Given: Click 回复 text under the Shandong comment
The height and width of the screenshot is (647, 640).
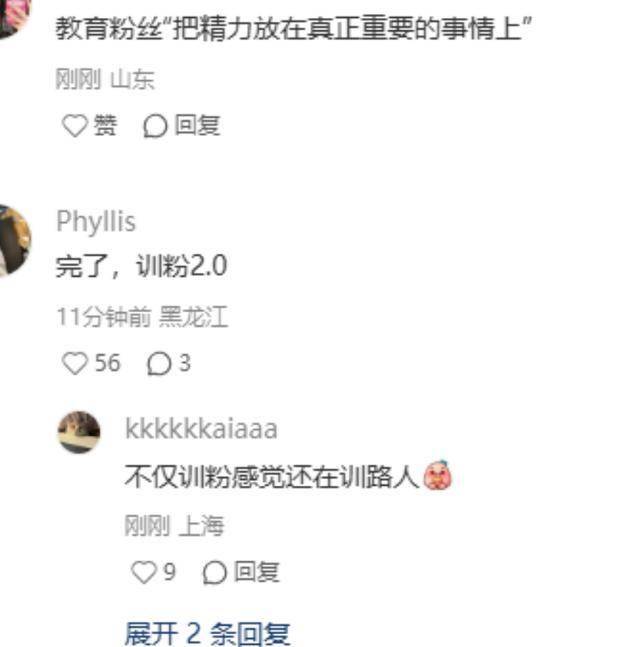Looking at the screenshot, I should point(197,125).
